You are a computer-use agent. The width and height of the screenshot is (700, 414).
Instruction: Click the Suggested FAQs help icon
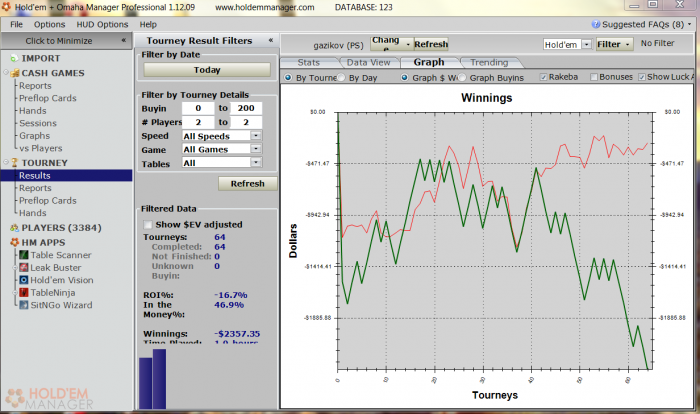tap(596, 24)
